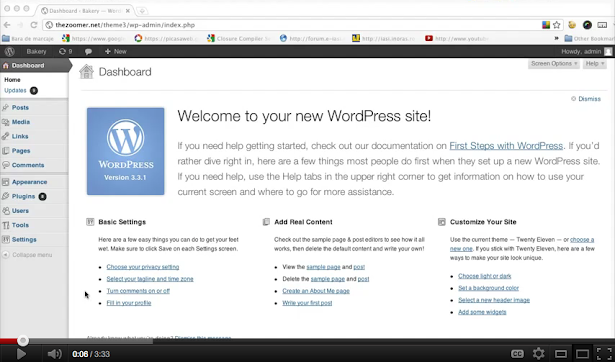Reload the page in the browser
The height and width of the screenshot is (362, 615).
tap(34, 25)
